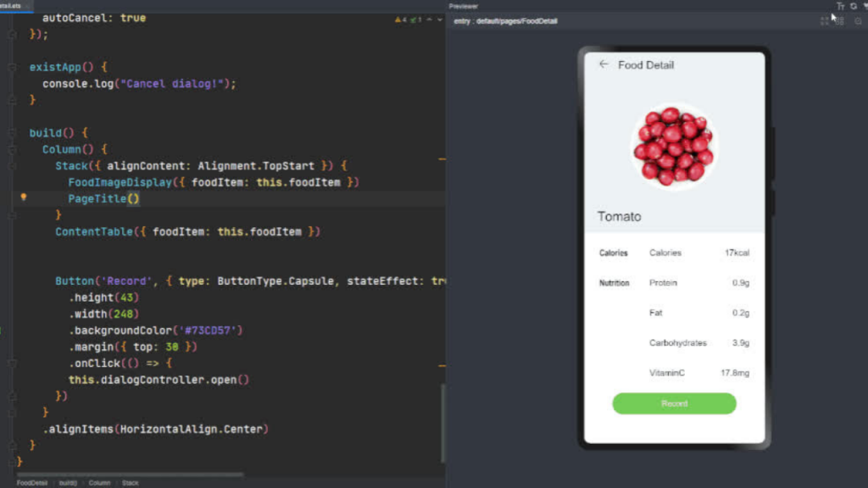
Task: Click the 'Protein' row label in preview
Action: click(x=663, y=283)
